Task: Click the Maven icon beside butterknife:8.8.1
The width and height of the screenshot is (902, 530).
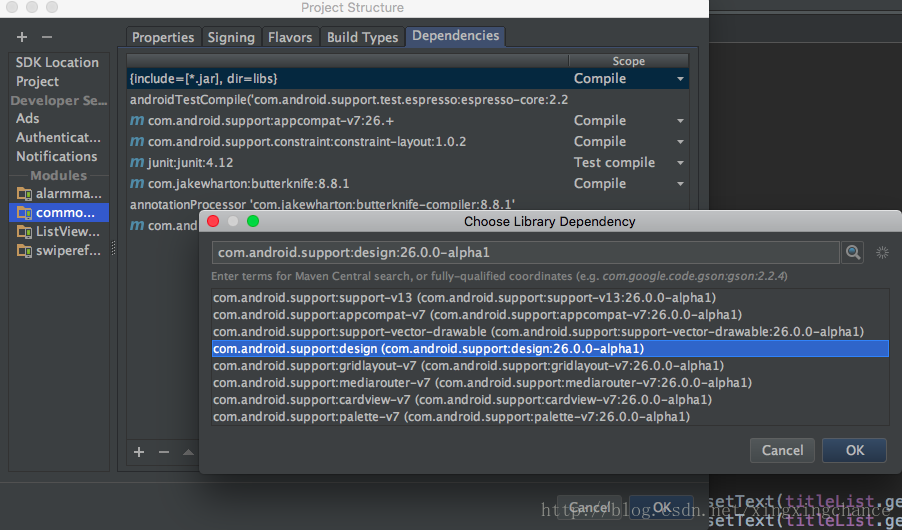Action: point(137,184)
